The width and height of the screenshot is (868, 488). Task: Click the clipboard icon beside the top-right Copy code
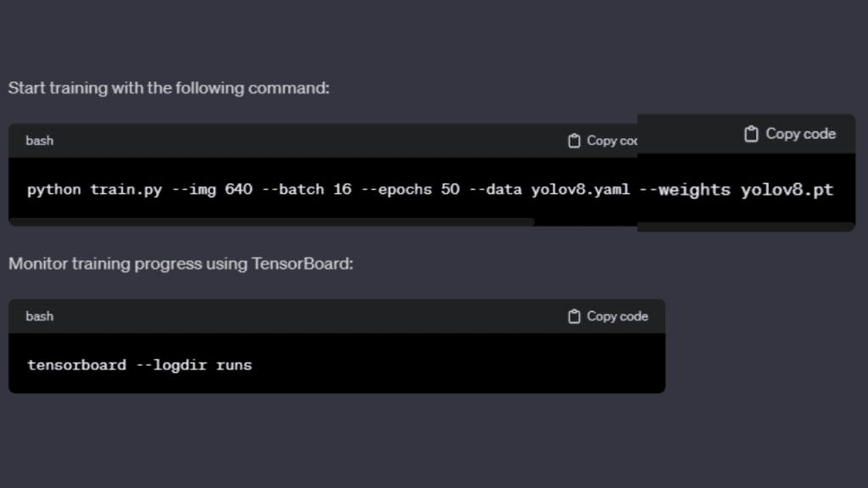click(x=749, y=133)
